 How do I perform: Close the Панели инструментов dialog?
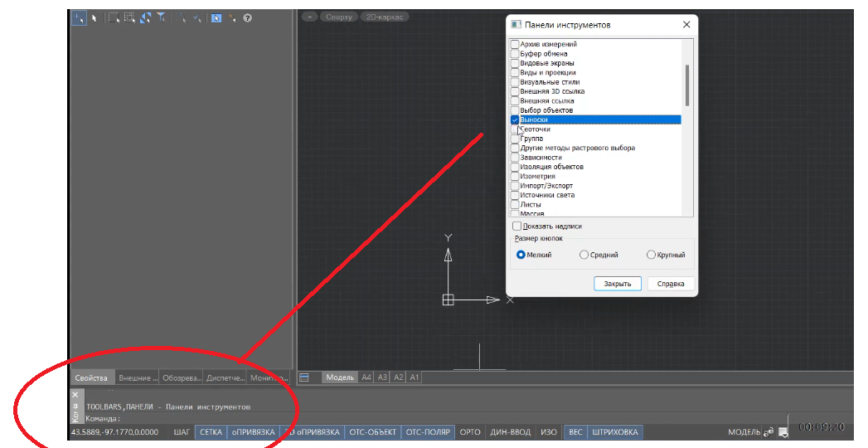(686, 24)
